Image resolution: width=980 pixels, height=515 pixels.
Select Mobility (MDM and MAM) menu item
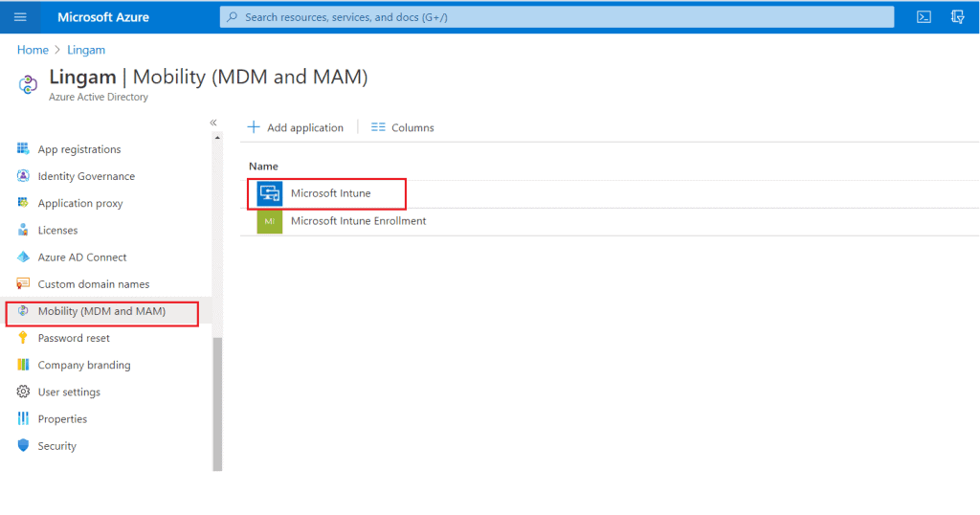click(x=101, y=311)
